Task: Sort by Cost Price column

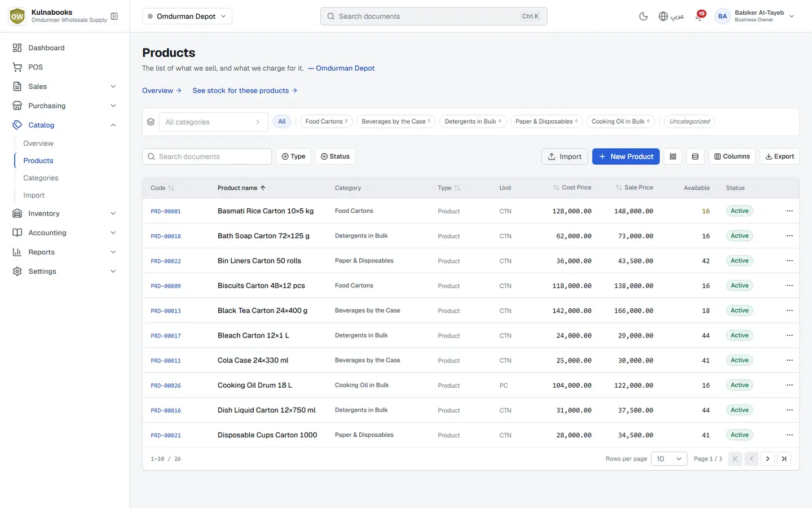Action: tap(572, 187)
